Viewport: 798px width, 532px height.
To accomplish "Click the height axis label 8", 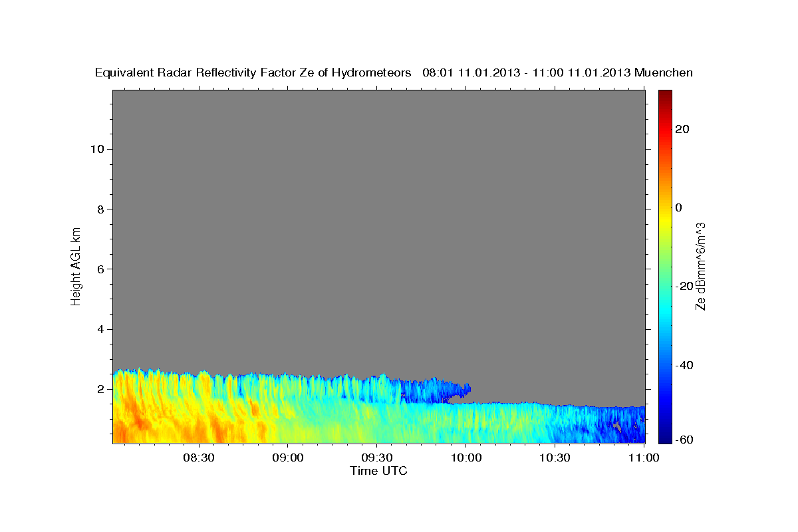I will click(x=100, y=209).
